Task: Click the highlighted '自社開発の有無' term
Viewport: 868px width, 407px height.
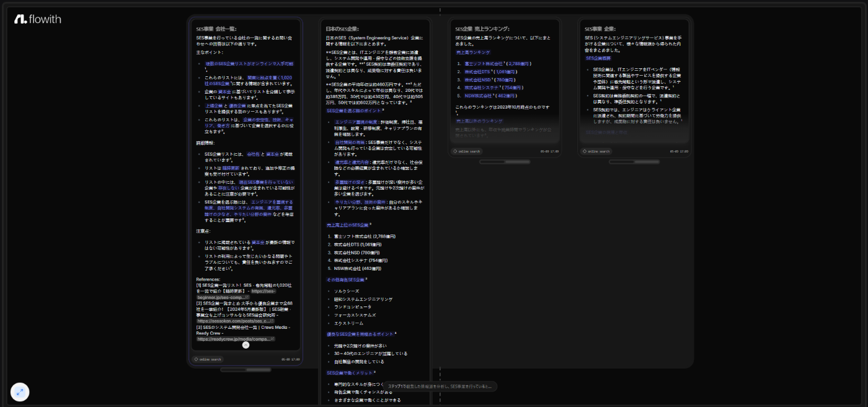Action: pyautogui.click(x=350, y=143)
